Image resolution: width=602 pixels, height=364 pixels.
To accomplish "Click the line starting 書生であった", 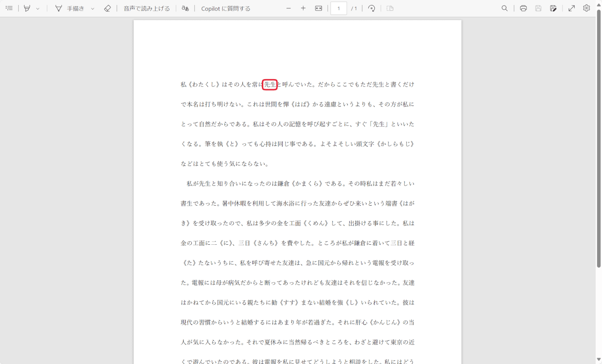I will (x=297, y=203).
